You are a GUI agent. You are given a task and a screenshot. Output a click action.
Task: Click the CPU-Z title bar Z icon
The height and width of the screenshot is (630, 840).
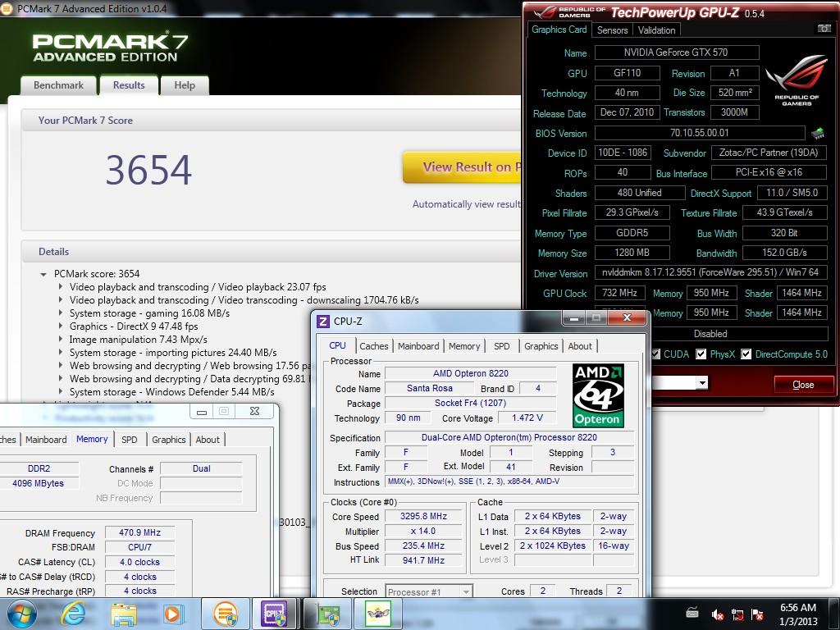(x=323, y=321)
